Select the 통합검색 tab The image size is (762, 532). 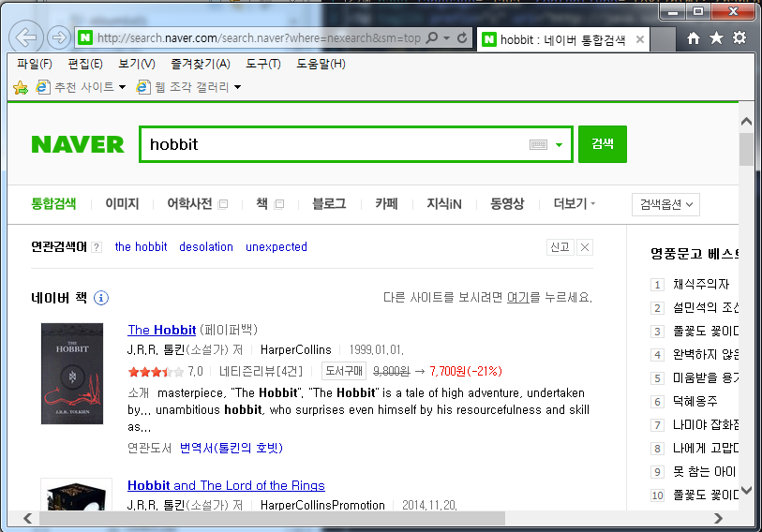53,203
